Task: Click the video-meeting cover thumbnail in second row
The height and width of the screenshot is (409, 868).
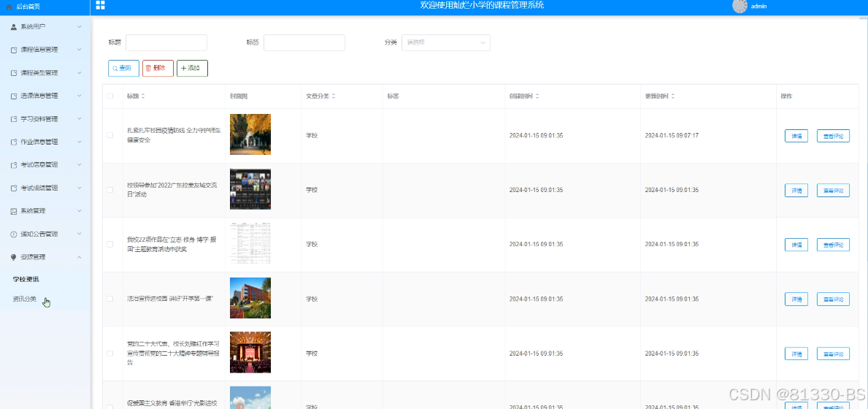Action: 250,189
